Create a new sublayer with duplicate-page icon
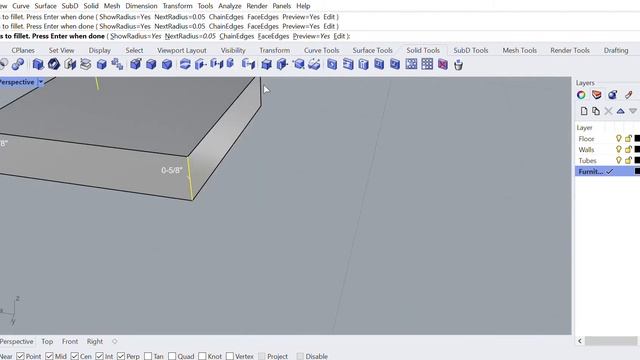The width and height of the screenshot is (640, 360). tap(596, 111)
